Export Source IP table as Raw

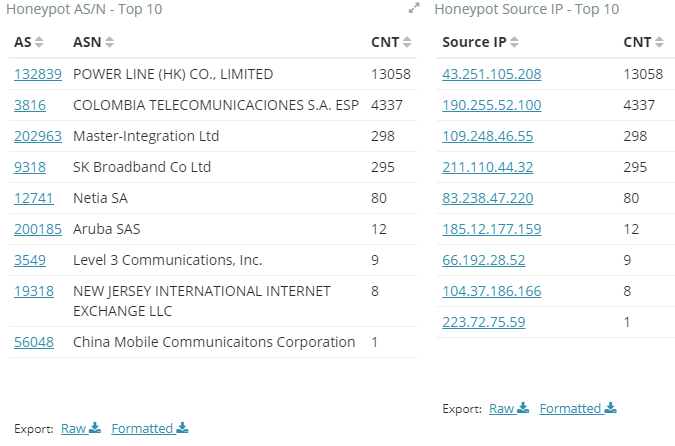click(509, 408)
